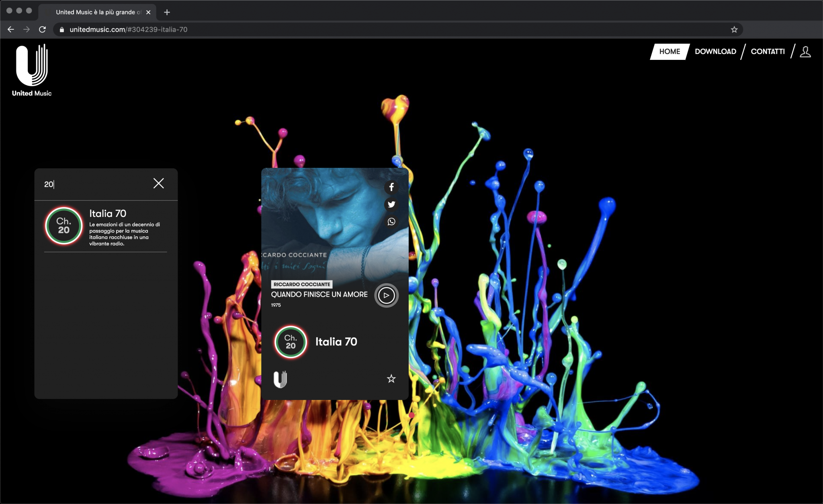Open the DOWNLOAD menu item
This screenshot has height=504, width=823.
click(x=715, y=52)
